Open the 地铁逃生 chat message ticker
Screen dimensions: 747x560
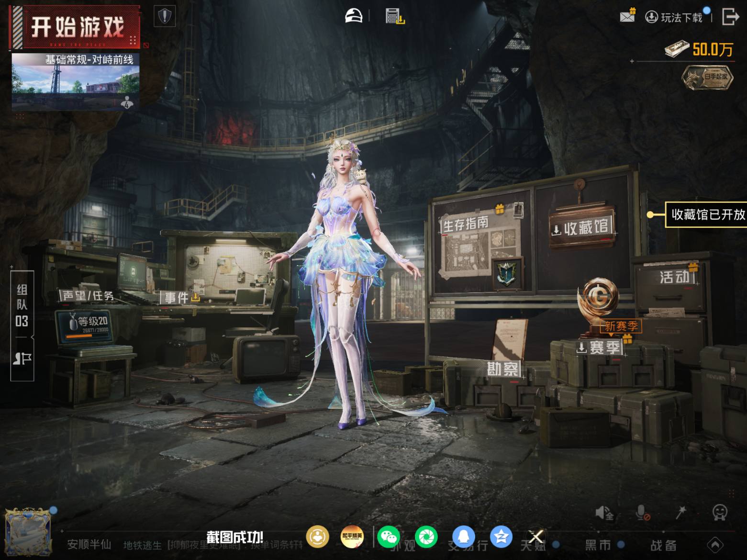coord(213,545)
